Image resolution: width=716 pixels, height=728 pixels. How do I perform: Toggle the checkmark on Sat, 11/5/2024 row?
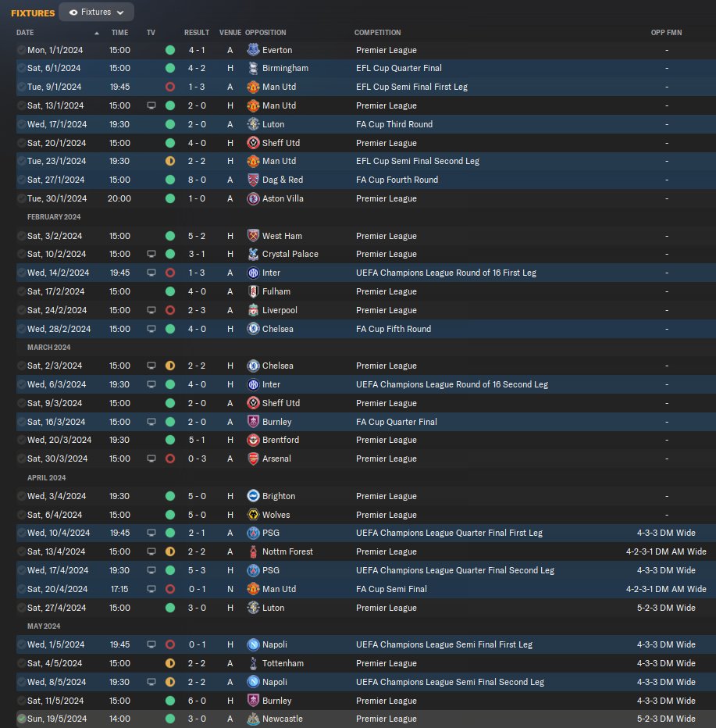pos(21,701)
